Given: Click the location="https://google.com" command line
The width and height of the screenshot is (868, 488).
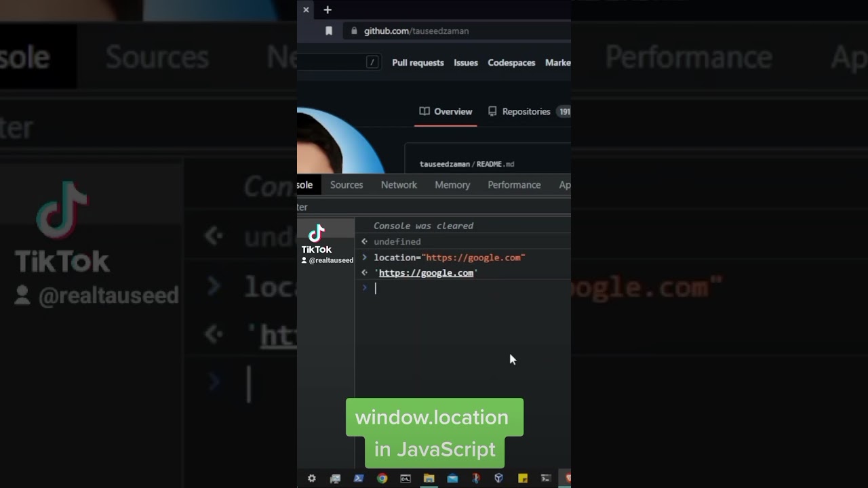Looking at the screenshot, I should (450, 258).
